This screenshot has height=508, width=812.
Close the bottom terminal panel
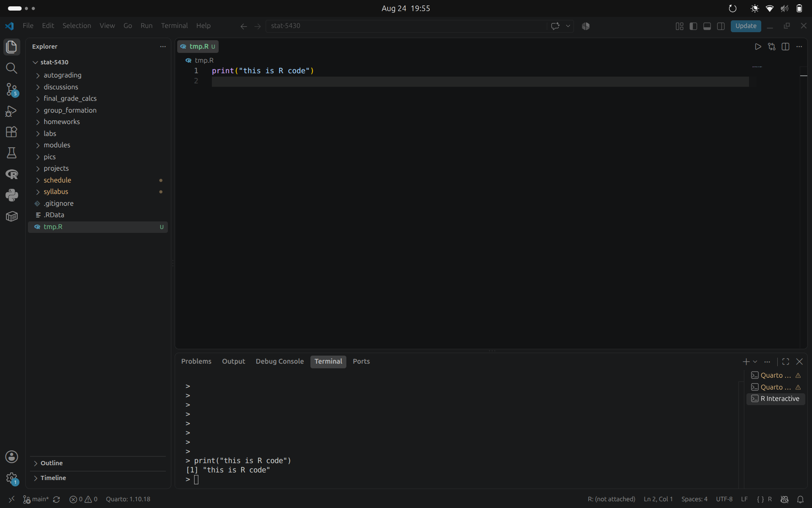pos(799,362)
